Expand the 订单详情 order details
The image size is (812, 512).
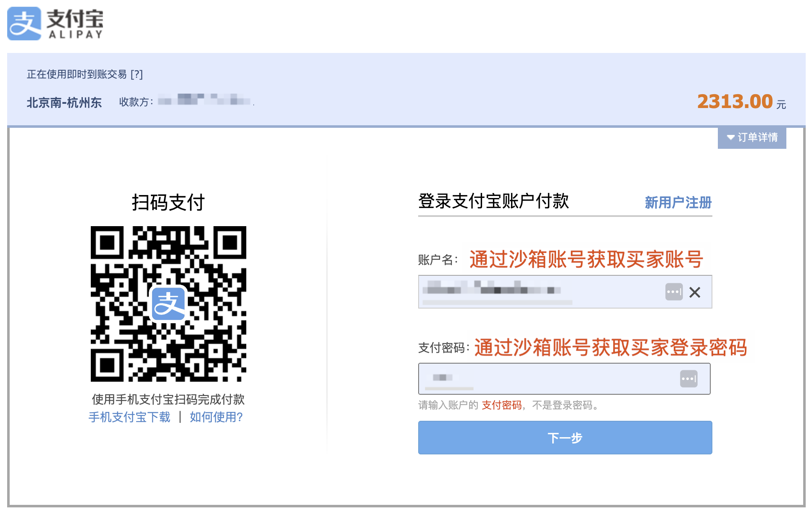click(752, 137)
